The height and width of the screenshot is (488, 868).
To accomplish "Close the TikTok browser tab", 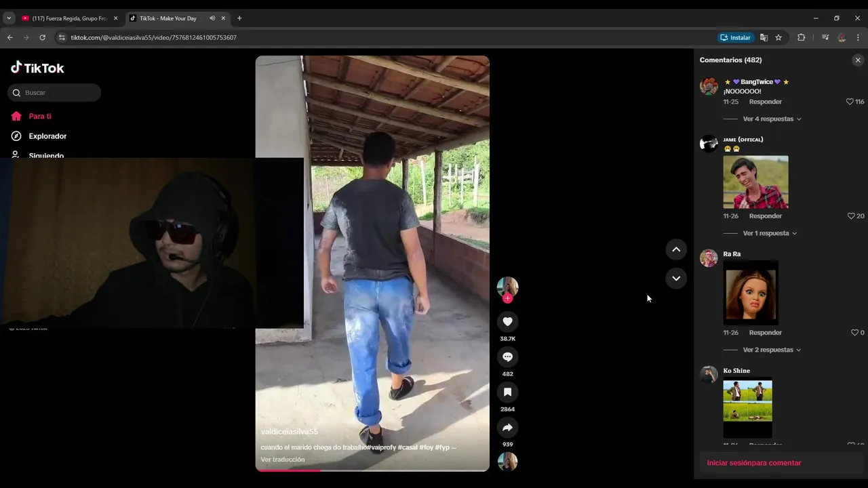I will (x=223, y=18).
